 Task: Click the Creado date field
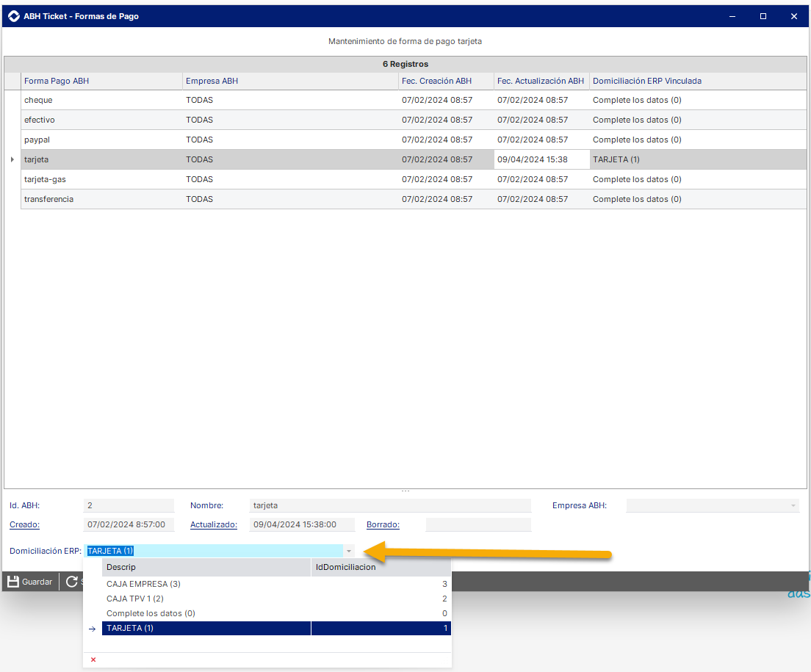(x=129, y=524)
